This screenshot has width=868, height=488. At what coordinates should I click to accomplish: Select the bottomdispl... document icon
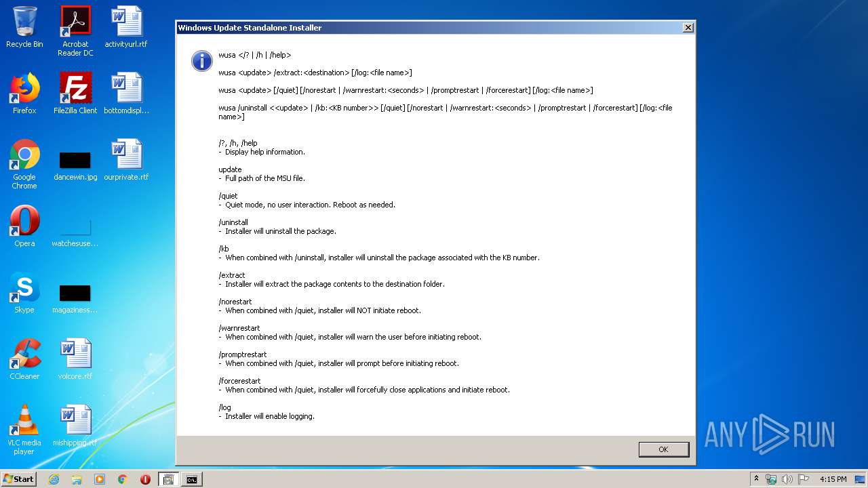[126, 94]
